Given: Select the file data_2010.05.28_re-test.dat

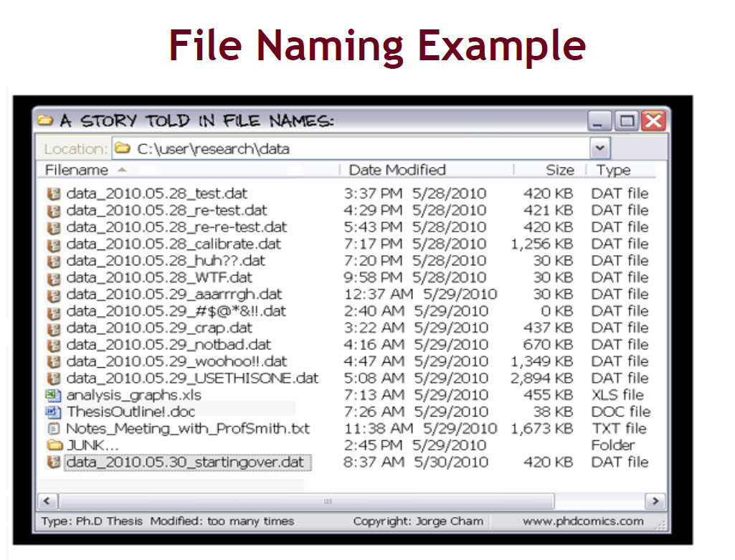Looking at the screenshot, I should click(x=167, y=210).
